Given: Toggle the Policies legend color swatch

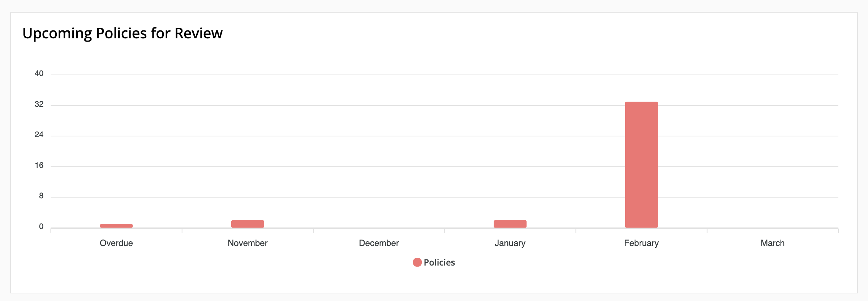Looking at the screenshot, I should point(417,262).
